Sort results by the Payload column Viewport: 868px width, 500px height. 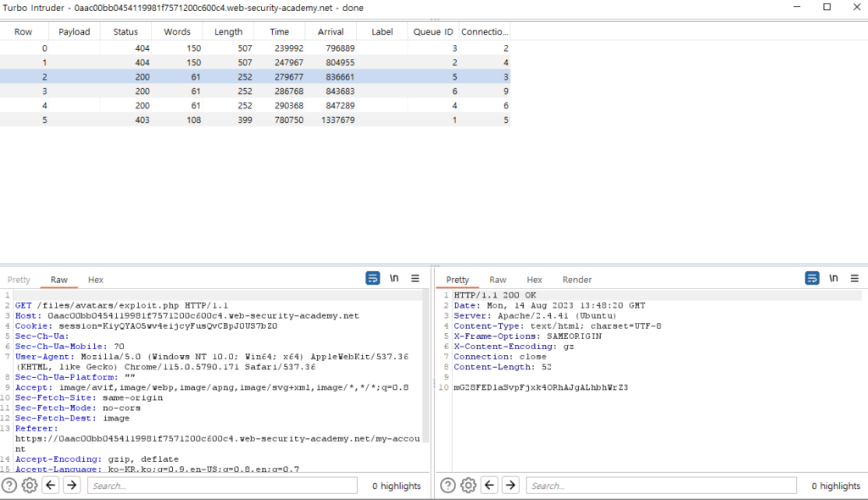75,31
